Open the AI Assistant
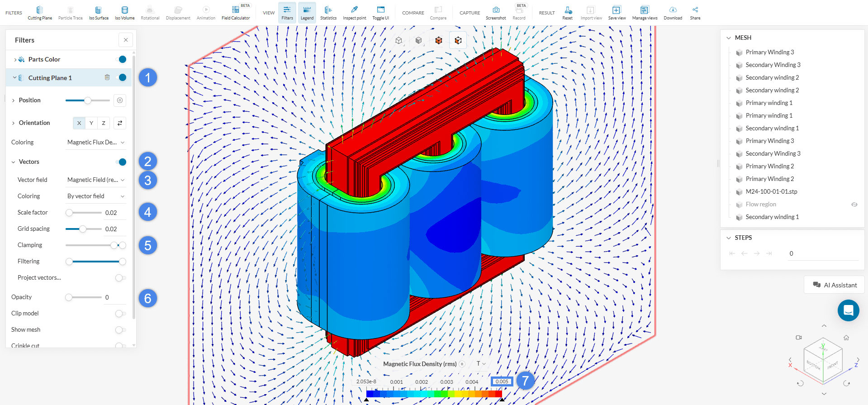The height and width of the screenshot is (405, 868). (x=834, y=285)
